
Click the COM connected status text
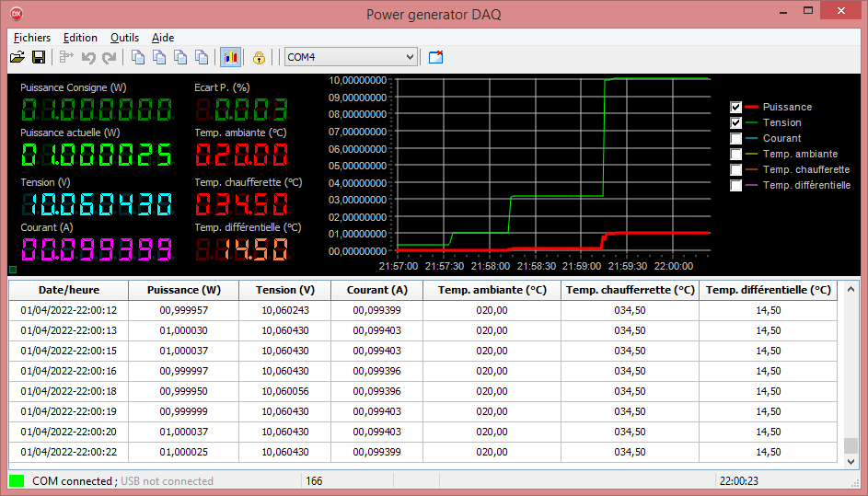tap(72, 481)
